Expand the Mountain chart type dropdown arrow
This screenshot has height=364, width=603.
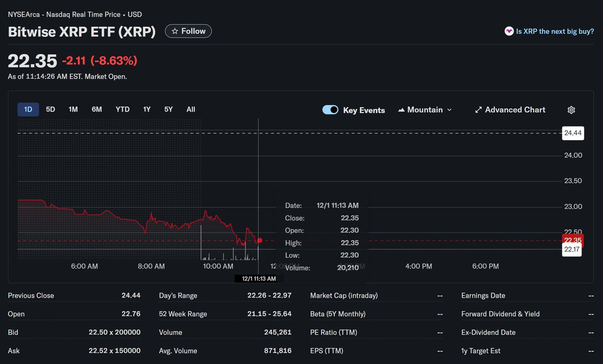(x=449, y=110)
